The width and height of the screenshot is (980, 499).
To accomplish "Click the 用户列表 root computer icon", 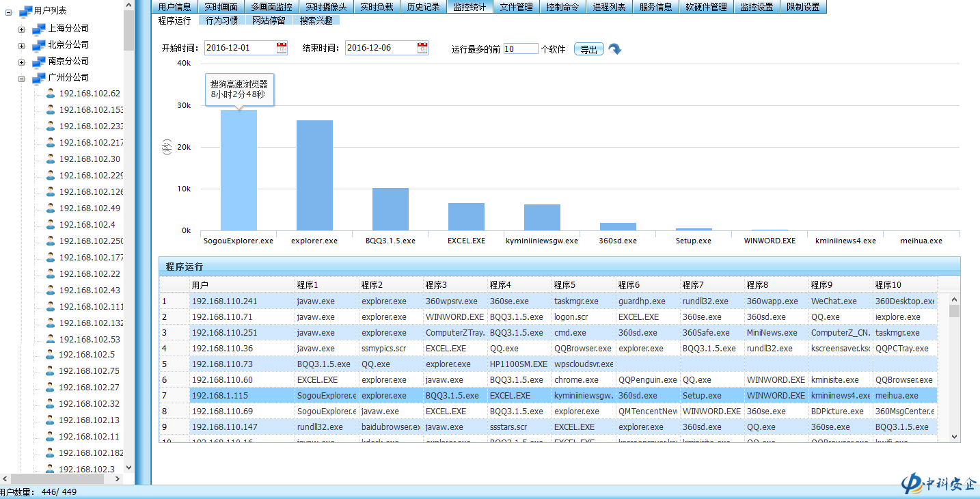I will (x=25, y=11).
